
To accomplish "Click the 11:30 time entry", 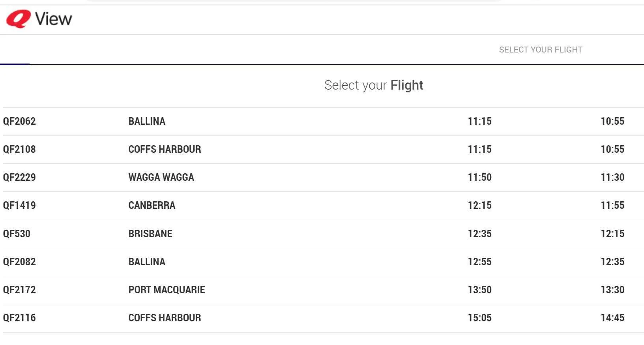I will pos(612,177).
